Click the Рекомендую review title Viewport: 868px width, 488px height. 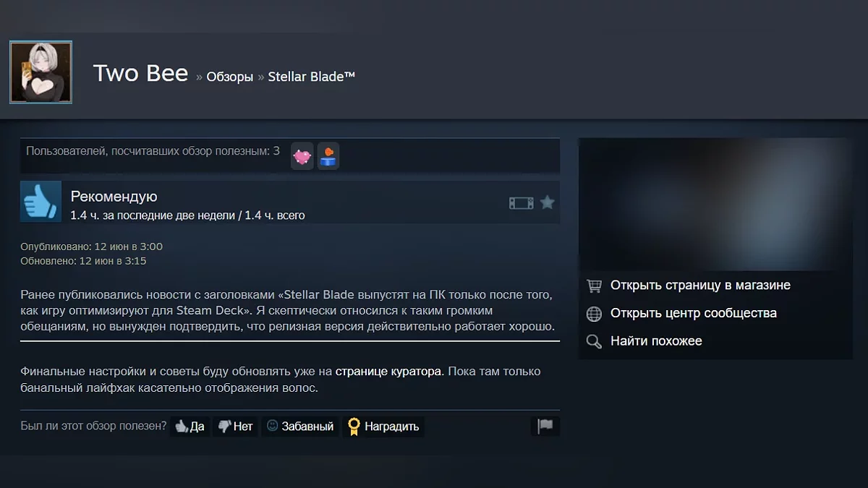(114, 197)
